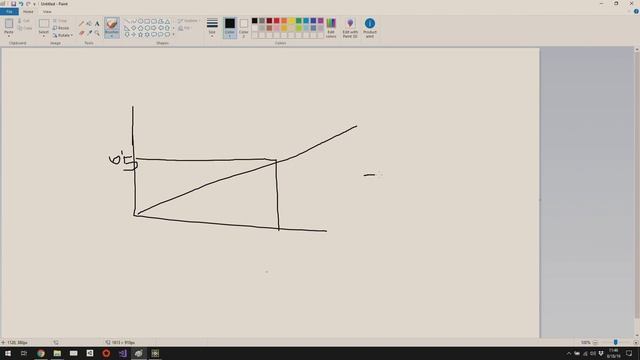
Task: Open Customize Quick Access Toolbar arrow
Action: [34, 4]
